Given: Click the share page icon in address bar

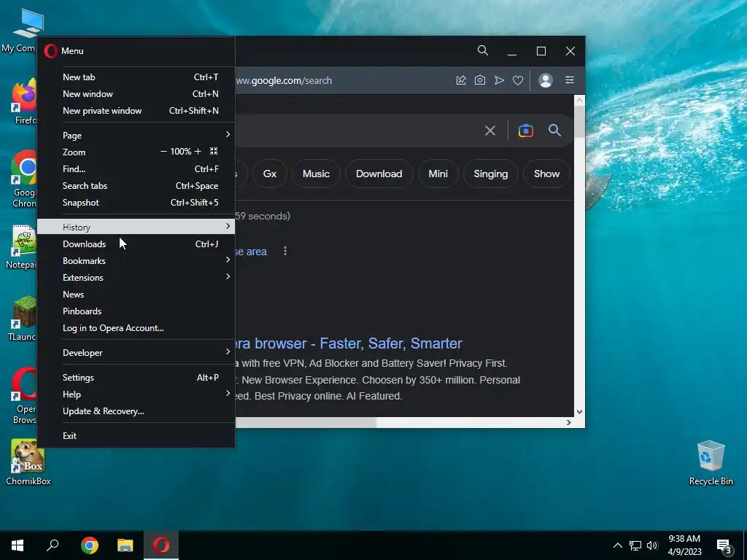Looking at the screenshot, I should 461,80.
